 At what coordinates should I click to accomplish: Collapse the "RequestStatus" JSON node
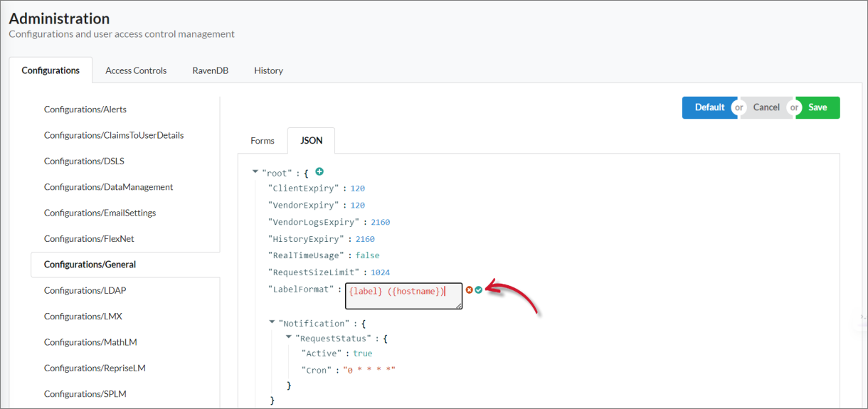click(289, 338)
